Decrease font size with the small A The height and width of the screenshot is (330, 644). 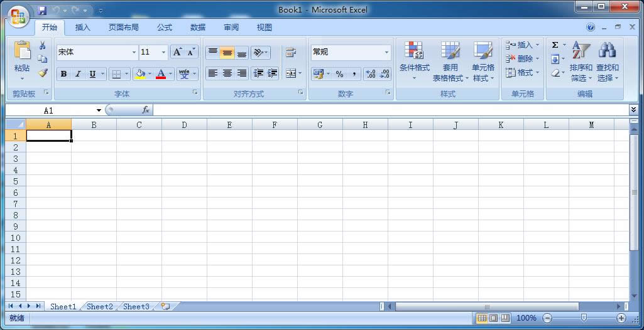tap(190, 52)
